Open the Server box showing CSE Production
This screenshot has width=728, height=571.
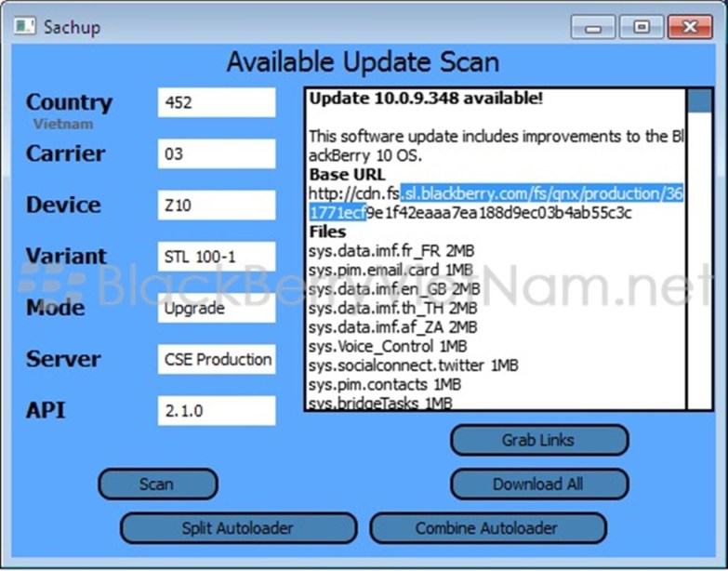coord(217,359)
